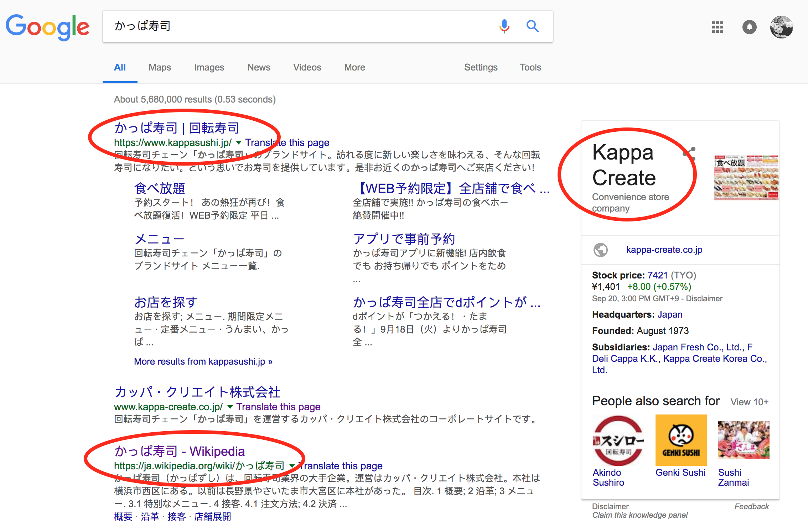Open the Google apps grid icon
Screen dimensions: 808x532
pos(717,27)
